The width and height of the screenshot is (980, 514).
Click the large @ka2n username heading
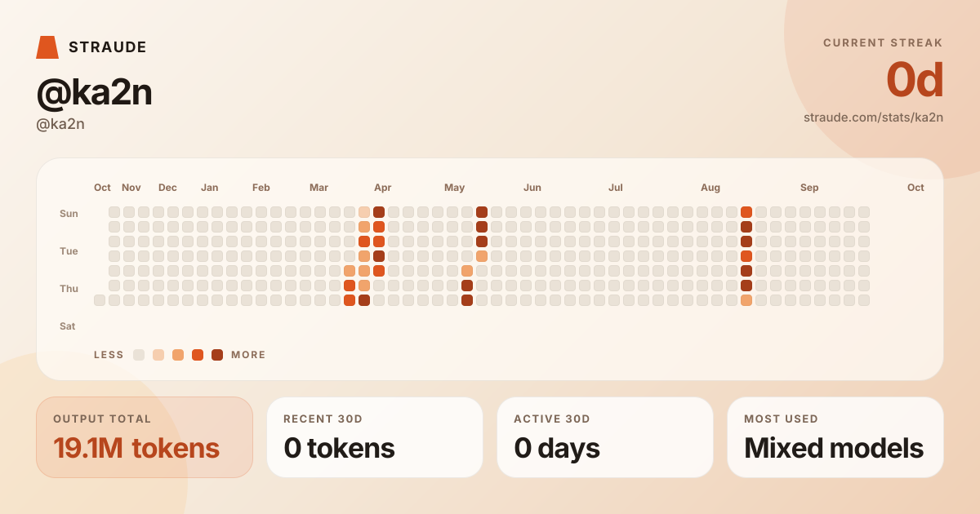[x=94, y=93]
